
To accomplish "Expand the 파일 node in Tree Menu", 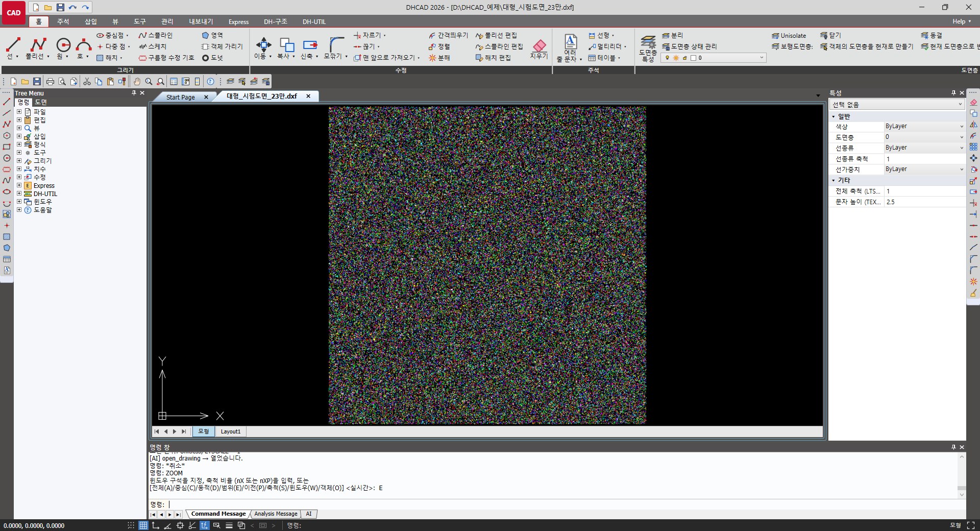I will pyautogui.click(x=19, y=112).
